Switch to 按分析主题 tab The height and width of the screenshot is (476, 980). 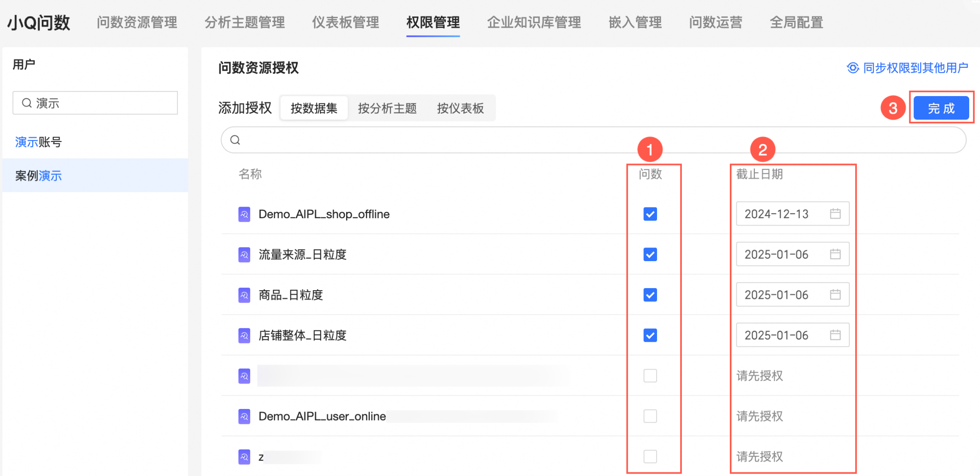pyautogui.click(x=387, y=108)
